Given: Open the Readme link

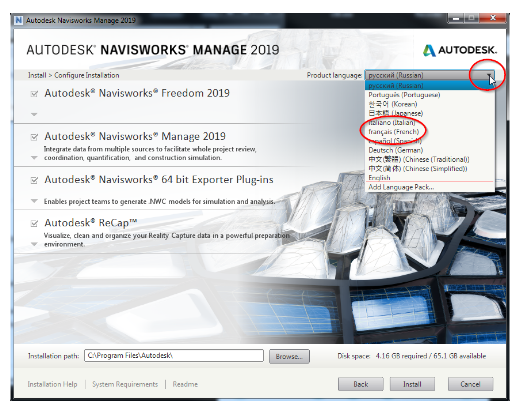Looking at the screenshot, I should (x=185, y=384).
